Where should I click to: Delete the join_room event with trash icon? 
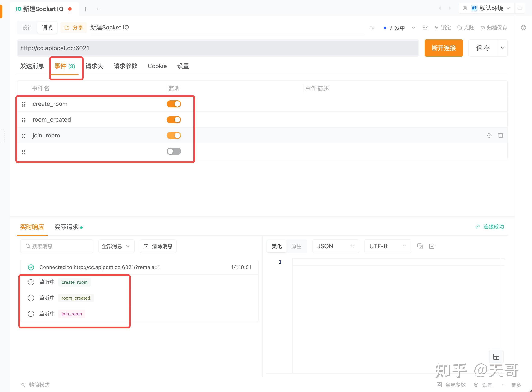point(501,135)
